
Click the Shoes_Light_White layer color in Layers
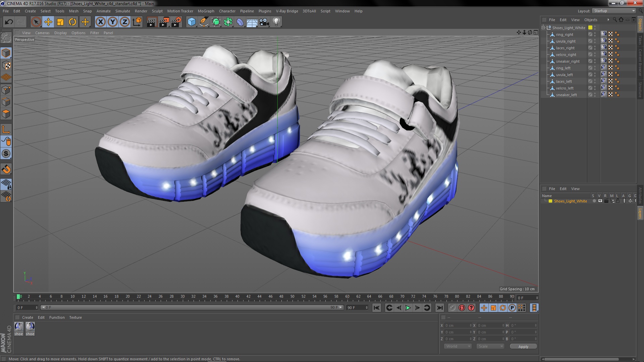click(550, 201)
